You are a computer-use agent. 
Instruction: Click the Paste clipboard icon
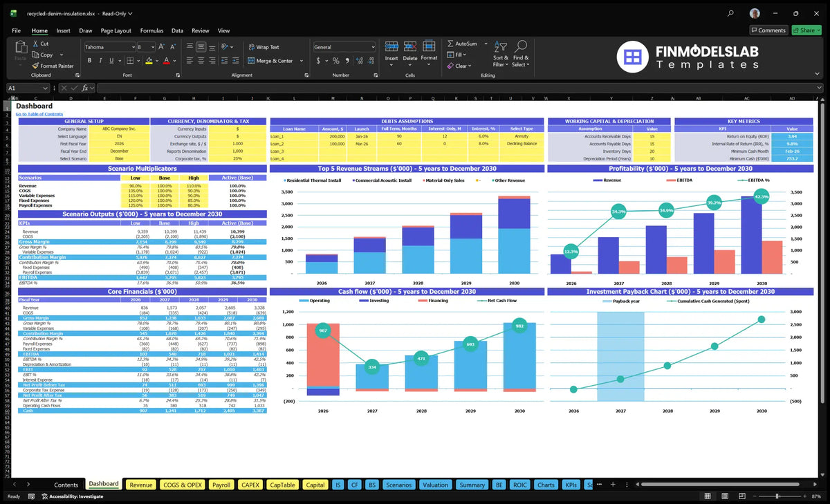pos(20,47)
